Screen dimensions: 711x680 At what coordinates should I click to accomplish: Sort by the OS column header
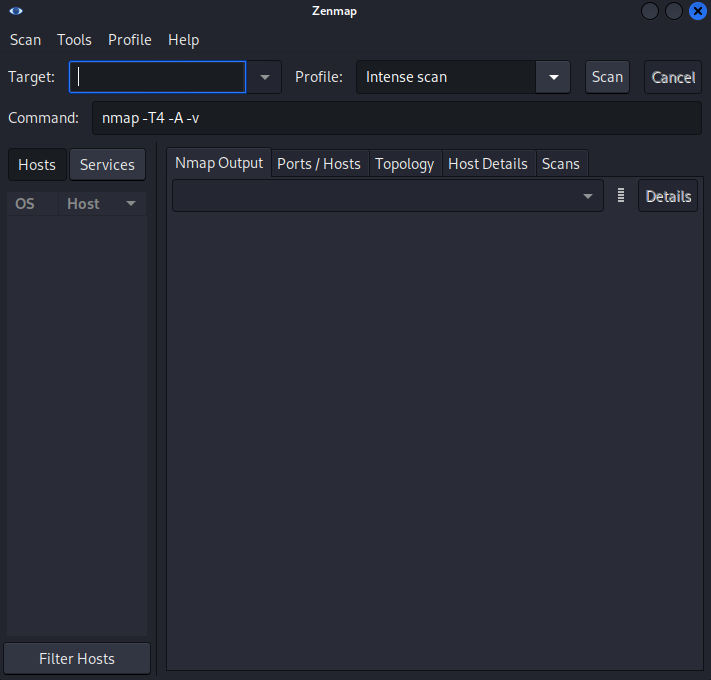[x=32, y=204]
